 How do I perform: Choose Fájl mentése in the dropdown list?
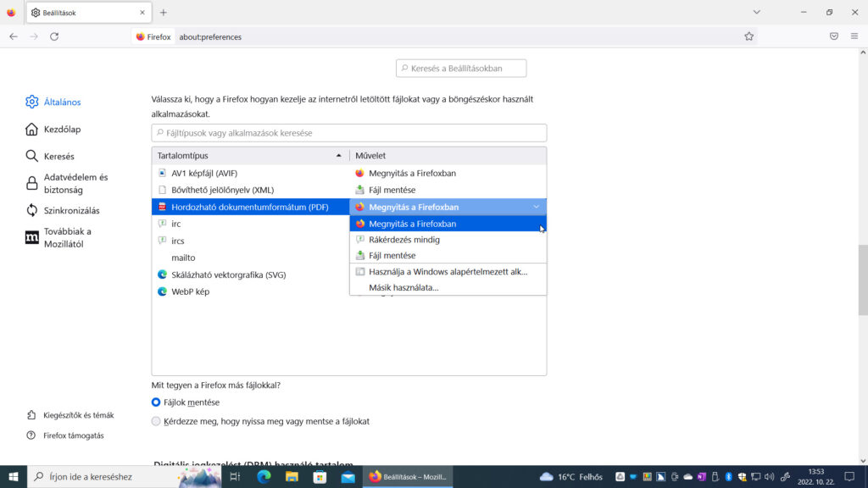(x=448, y=255)
